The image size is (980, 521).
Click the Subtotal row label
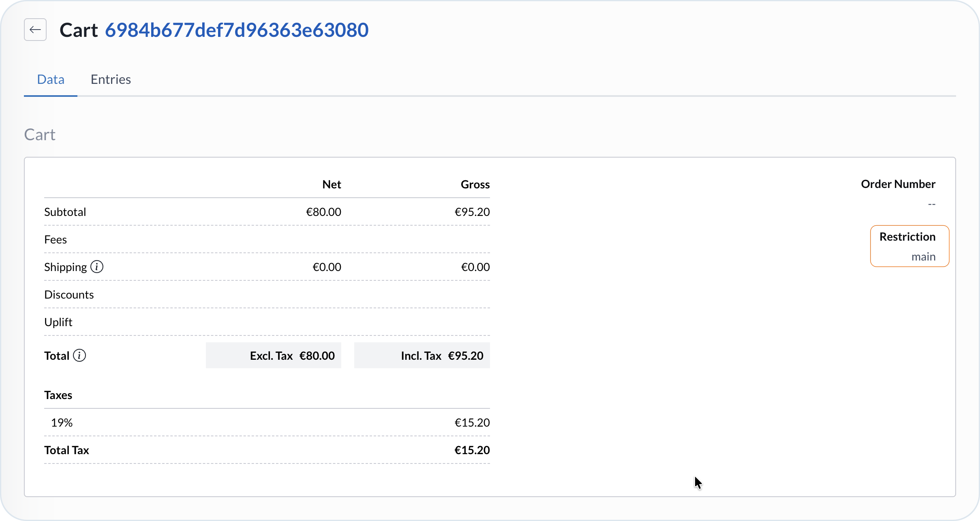65,212
